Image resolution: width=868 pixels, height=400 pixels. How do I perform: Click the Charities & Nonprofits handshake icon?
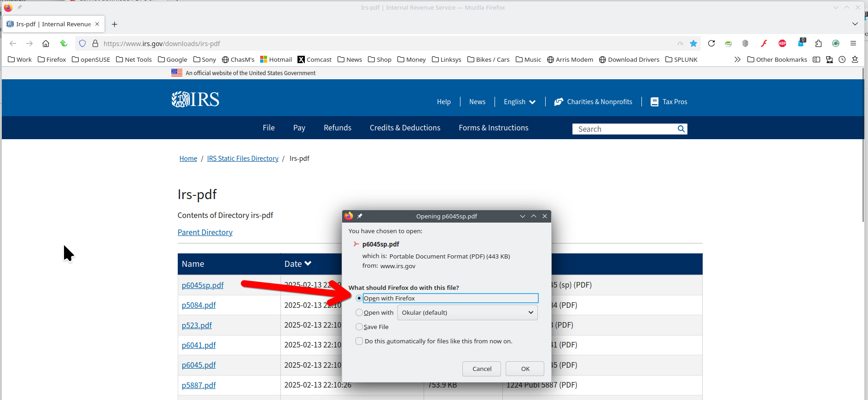(559, 102)
